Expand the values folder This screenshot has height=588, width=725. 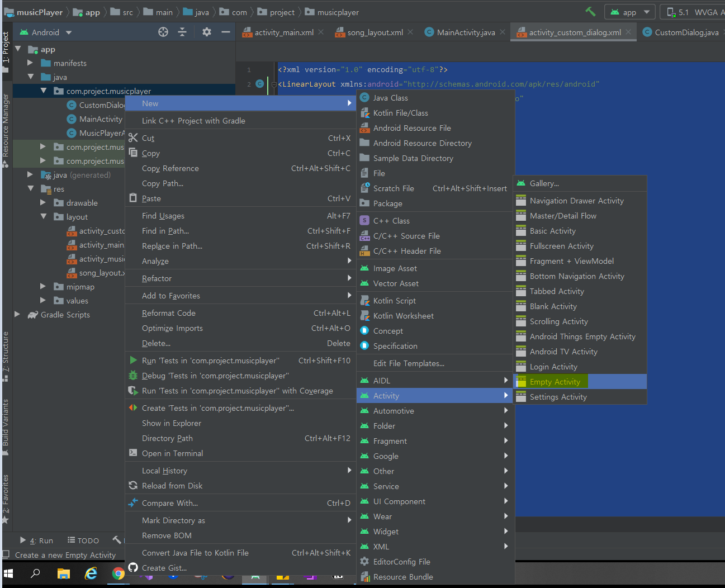tap(43, 301)
